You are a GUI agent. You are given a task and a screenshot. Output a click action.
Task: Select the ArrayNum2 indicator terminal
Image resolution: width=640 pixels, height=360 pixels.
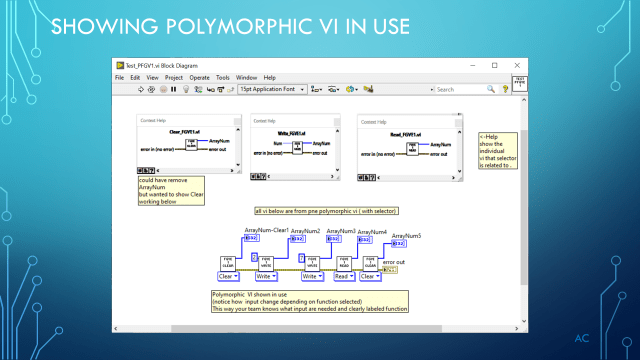click(x=298, y=239)
